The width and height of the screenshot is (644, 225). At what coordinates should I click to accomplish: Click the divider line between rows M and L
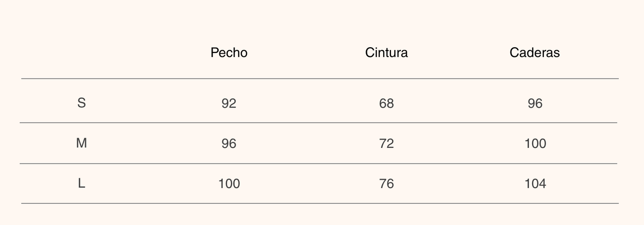pyautogui.click(x=318, y=163)
